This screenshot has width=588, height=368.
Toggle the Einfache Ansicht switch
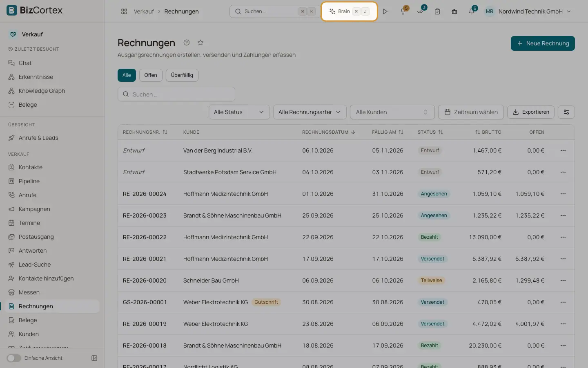pos(14,358)
